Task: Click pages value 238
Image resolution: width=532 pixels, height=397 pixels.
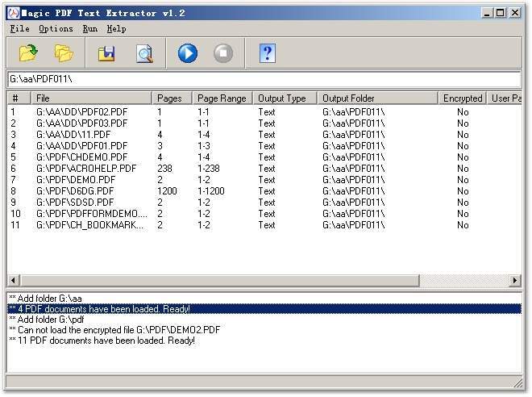Action: click(x=165, y=169)
